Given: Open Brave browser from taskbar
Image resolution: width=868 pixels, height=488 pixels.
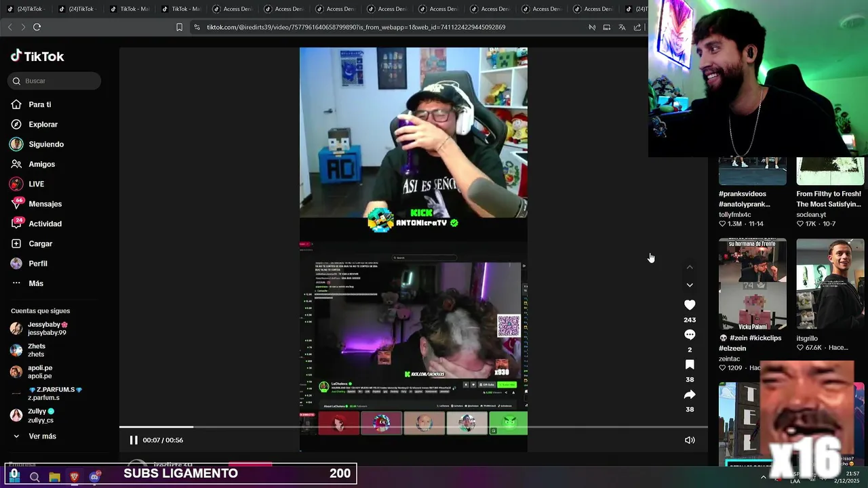Looking at the screenshot, I should 74,477.
